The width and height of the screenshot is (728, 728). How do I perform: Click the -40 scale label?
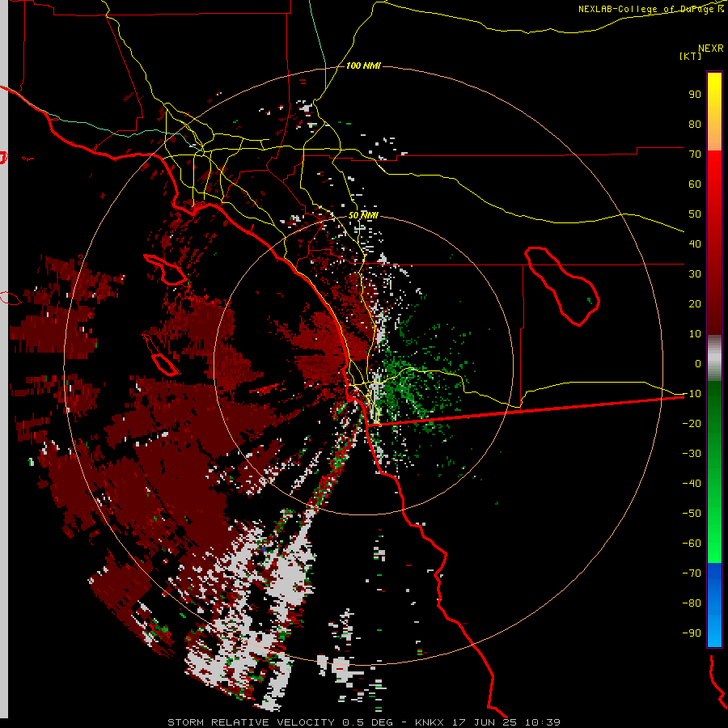click(692, 484)
